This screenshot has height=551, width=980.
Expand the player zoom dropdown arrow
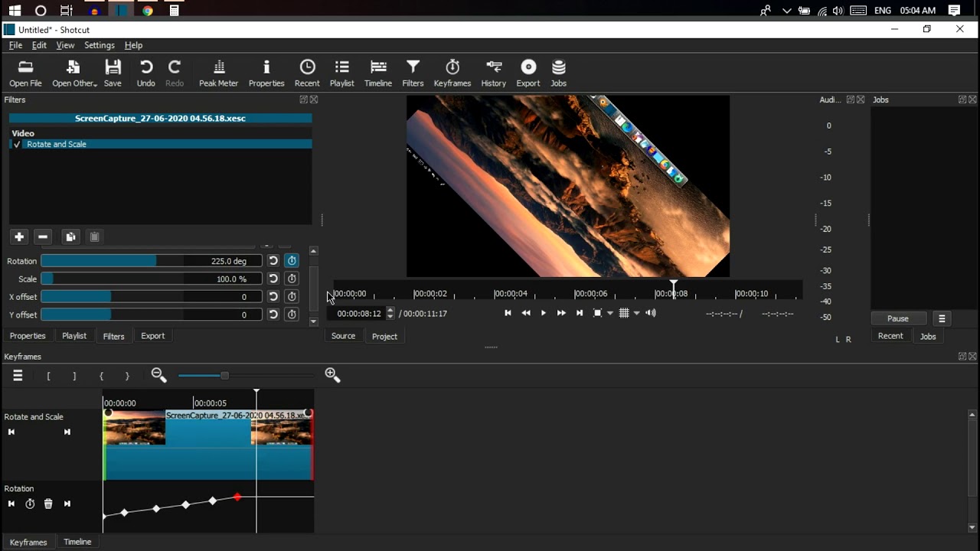tap(610, 313)
